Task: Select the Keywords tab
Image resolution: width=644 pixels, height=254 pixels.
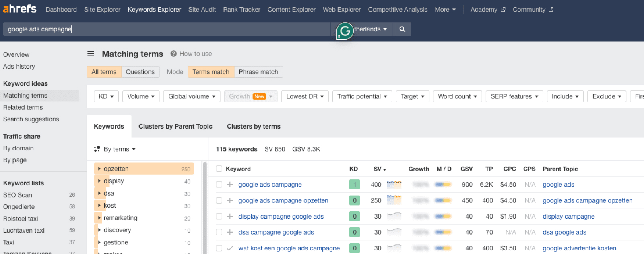Action: (109, 126)
